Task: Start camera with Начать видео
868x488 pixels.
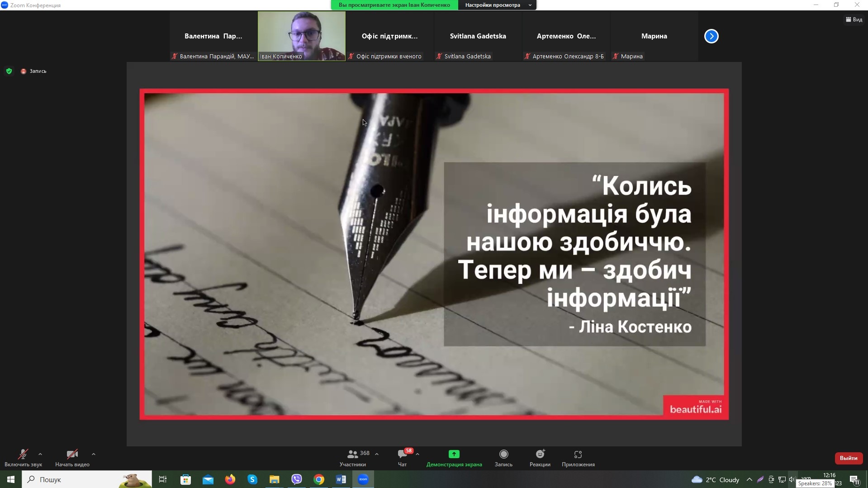Action: tap(72, 454)
